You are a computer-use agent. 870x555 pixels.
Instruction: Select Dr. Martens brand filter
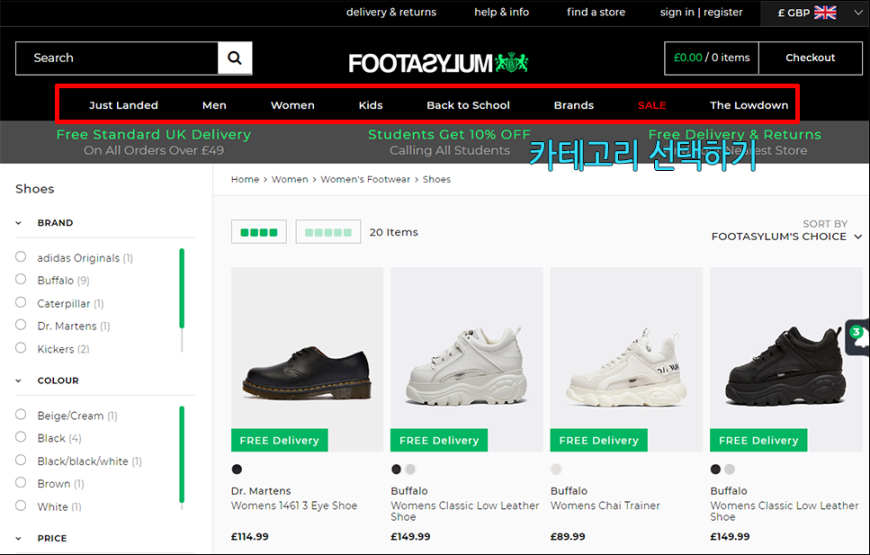[21, 325]
